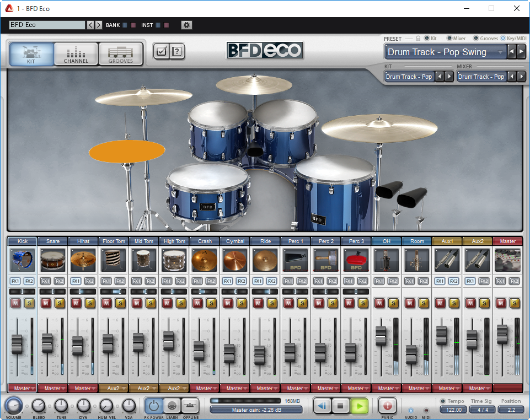Start groove playback with Play button
Viewport: 530px width, 420px height.
(x=359, y=405)
